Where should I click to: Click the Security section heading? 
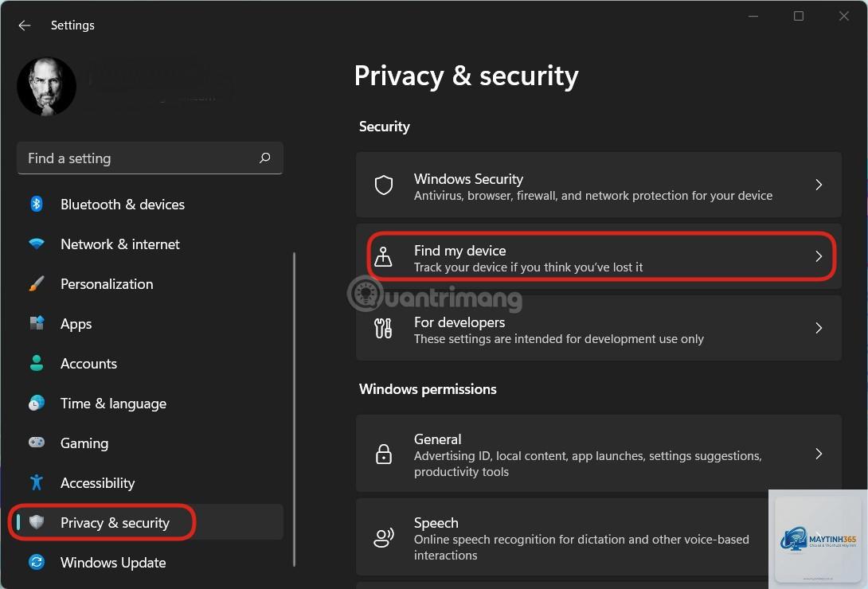(385, 127)
